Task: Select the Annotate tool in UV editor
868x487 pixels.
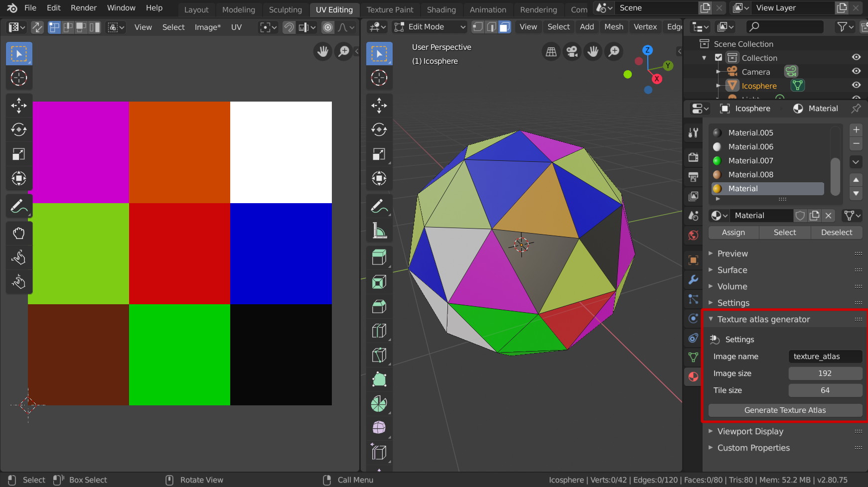Action: click(x=19, y=206)
